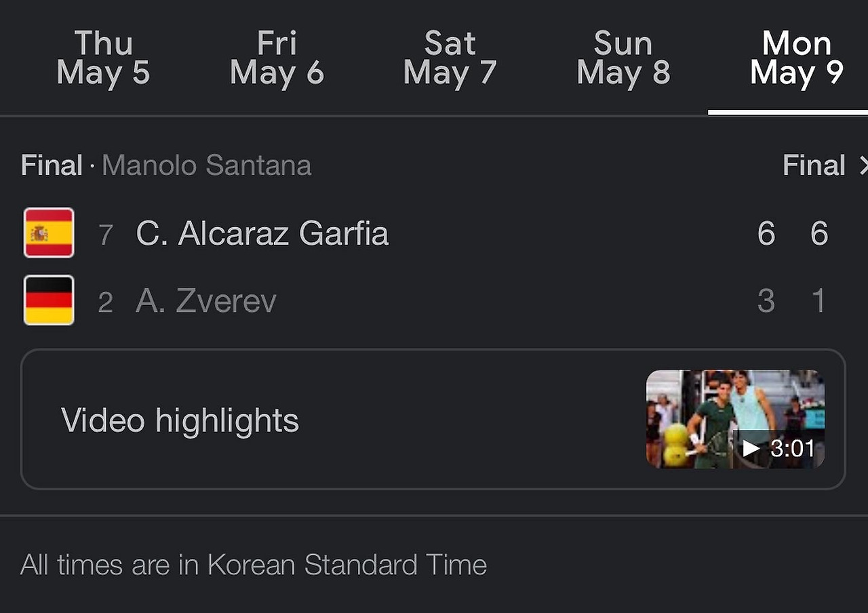Open the Video highlights card
This screenshot has height=613, width=868.
click(x=433, y=419)
